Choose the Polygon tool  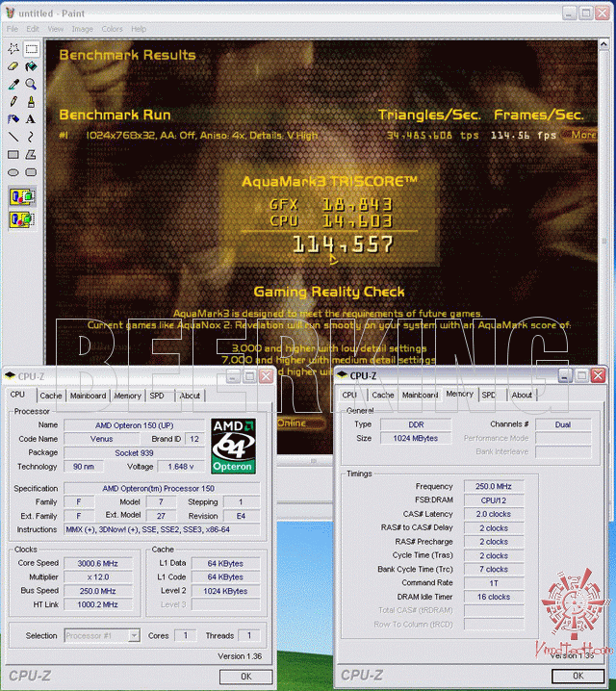[x=31, y=155]
